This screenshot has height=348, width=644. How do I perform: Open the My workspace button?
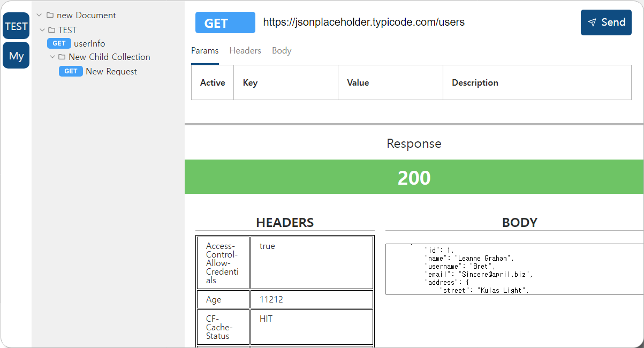click(x=16, y=56)
